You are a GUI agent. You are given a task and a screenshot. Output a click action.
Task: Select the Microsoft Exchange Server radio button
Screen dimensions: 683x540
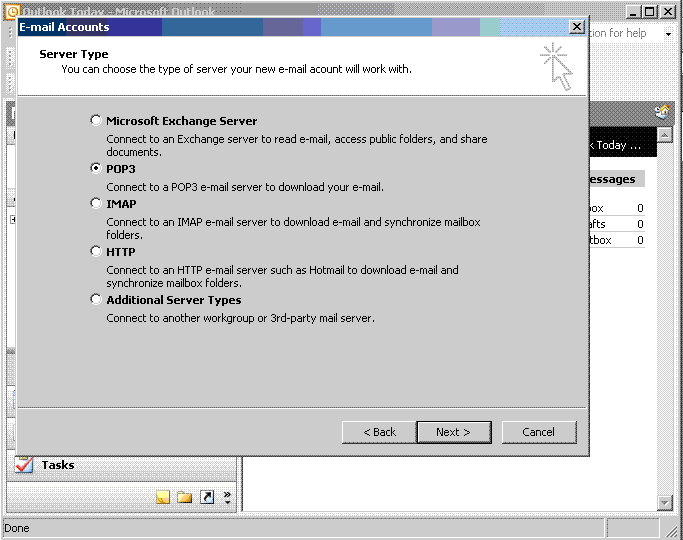click(x=96, y=120)
